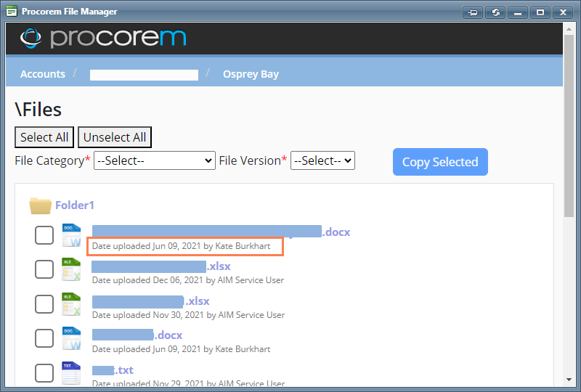Click the TXT file icon
581x392 pixels.
71,372
